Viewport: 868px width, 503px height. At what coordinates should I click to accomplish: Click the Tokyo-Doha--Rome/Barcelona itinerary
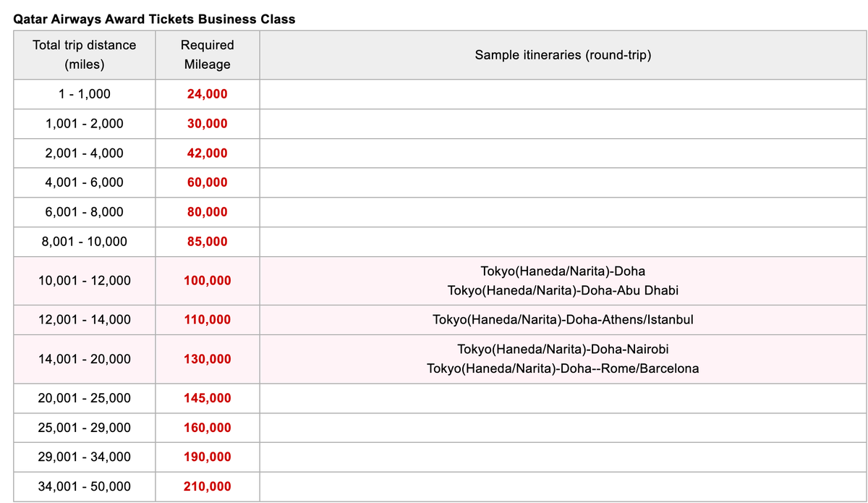[x=563, y=368]
